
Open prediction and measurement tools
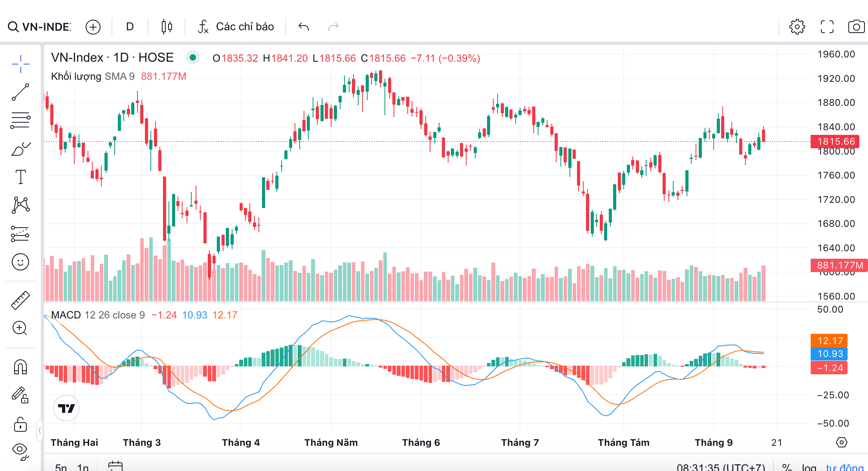point(20,234)
